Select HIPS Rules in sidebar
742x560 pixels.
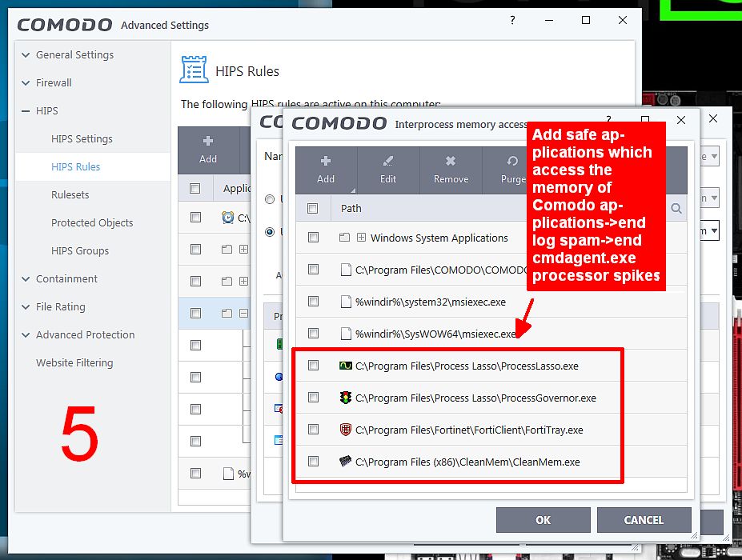tap(76, 167)
